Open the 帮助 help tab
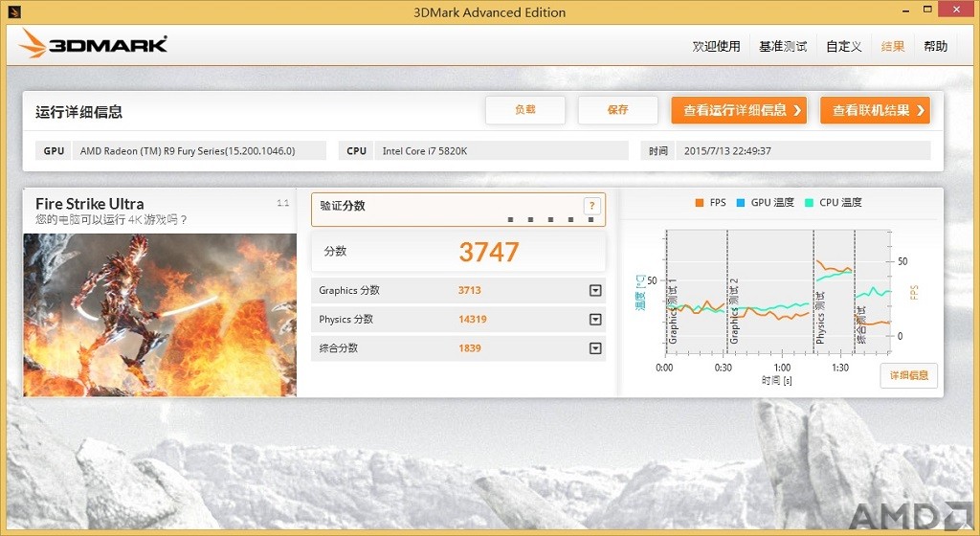The image size is (980, 536). tap(936, 46)
